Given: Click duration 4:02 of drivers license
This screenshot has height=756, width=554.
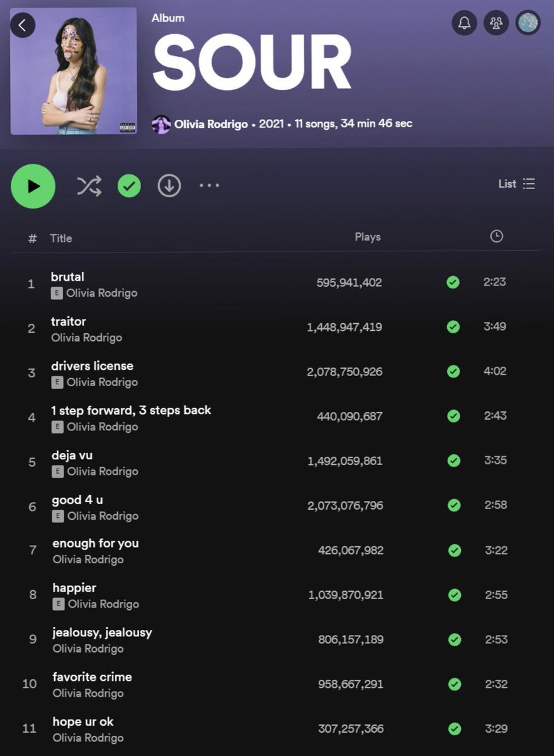Looking at the screenshot, I should point(495,371).
